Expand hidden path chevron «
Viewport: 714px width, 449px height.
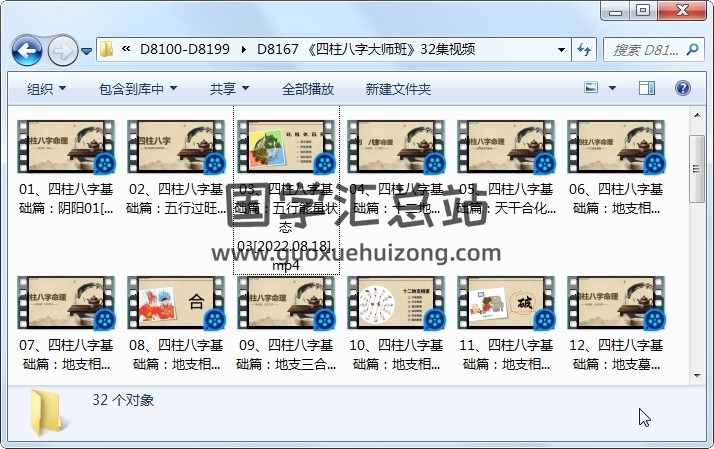pos(126,49)
